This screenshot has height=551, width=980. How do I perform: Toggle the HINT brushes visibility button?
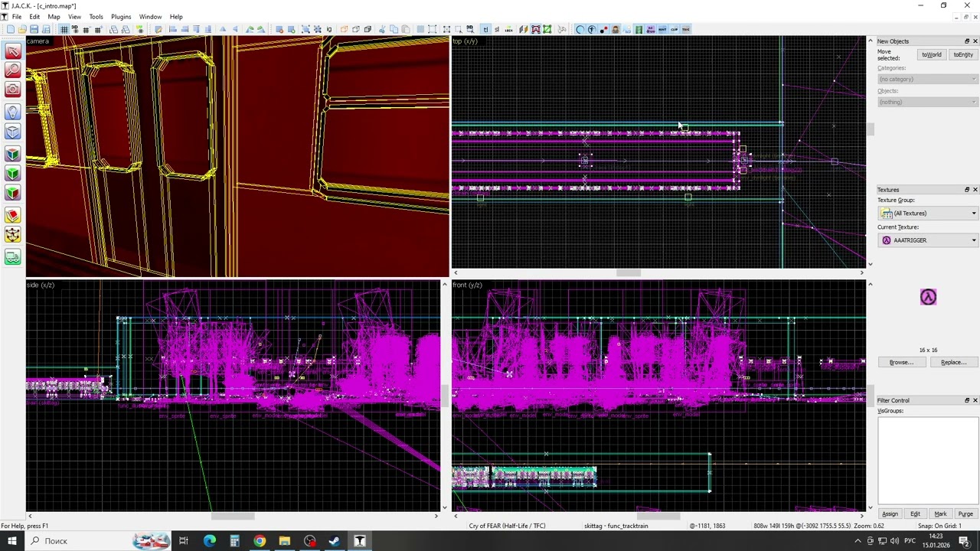662,29
